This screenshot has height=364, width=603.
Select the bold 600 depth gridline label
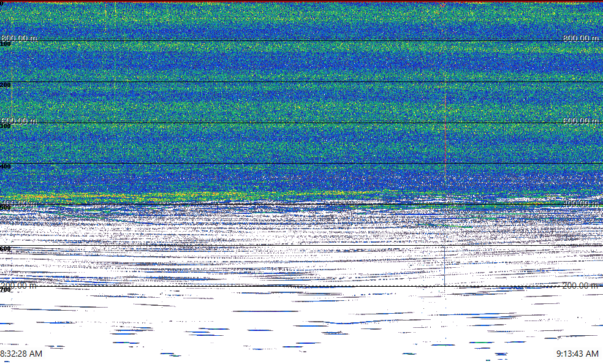pyautogui.click(x=6, y=249)
